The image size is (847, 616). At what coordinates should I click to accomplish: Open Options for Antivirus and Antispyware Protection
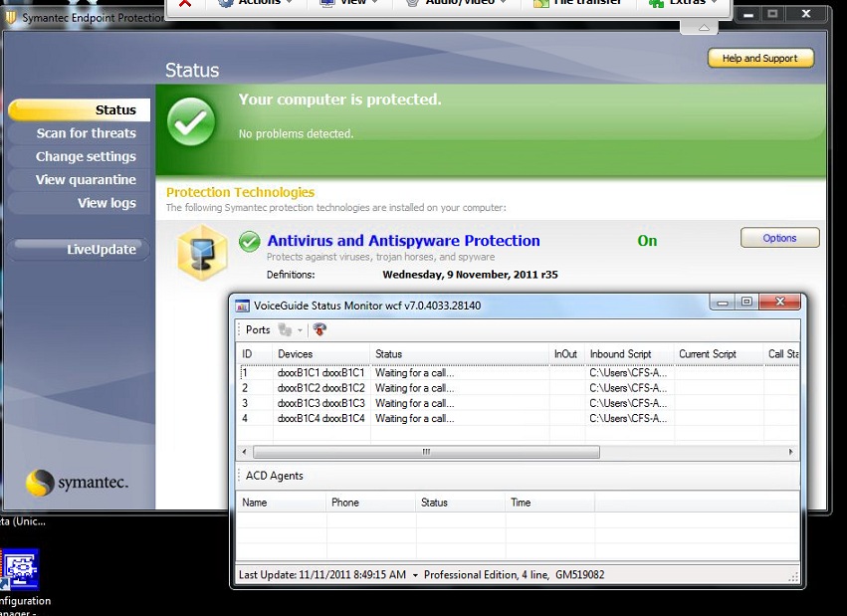coord(779,238)
